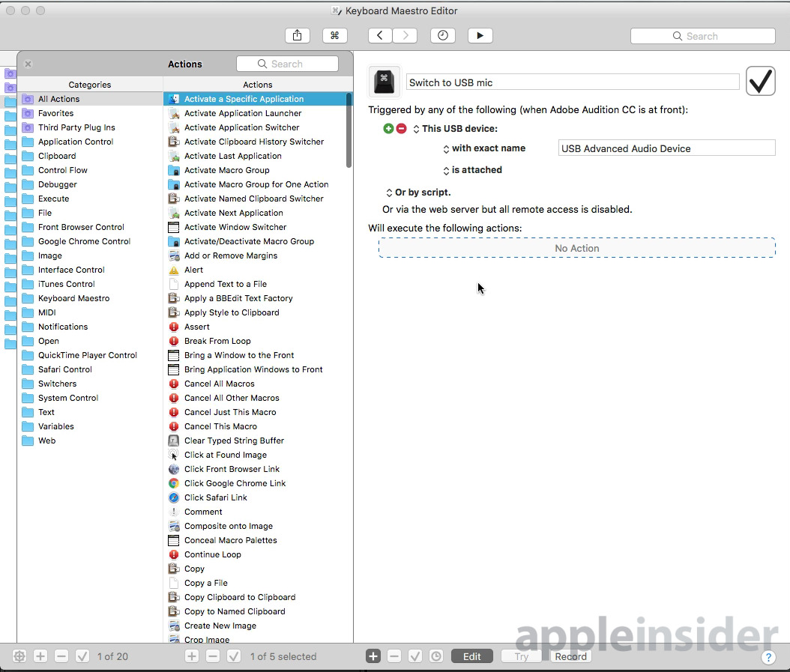This screenshot has height=672, width=790.
Task: Toggle macro group enabled checkmark button
Action: tap(82, 656)
